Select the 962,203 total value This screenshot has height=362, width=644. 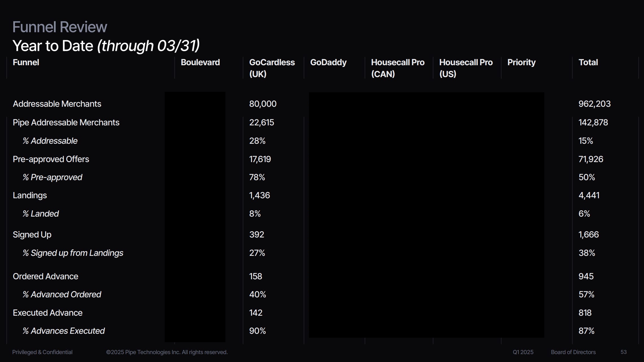tap(594, 104)
